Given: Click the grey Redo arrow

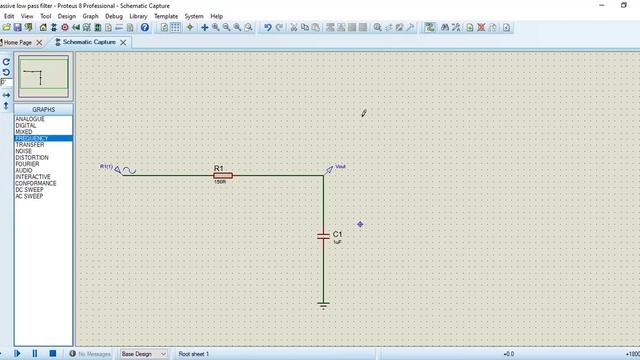Looking at the screenshot, I should [x=279, y=27].
